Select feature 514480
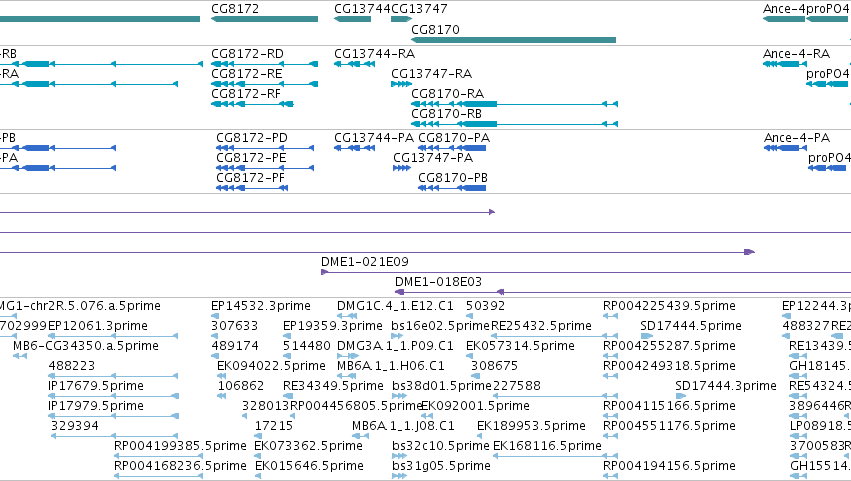This screenshot has width=851, height=481. click(287, 356)
